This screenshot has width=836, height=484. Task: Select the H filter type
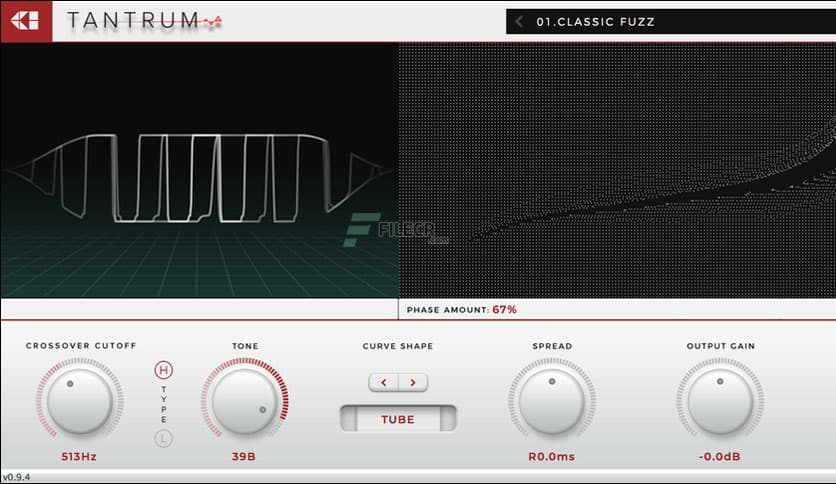coord(164,370)
